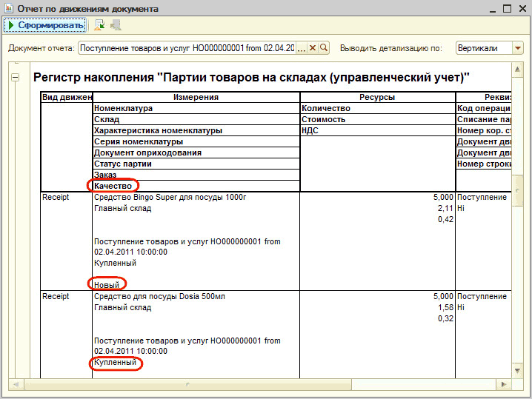The height and width of the screenshot is (399, 532).
Task: Click the Серия номенклатуры cell
Action: pos(196,141)
